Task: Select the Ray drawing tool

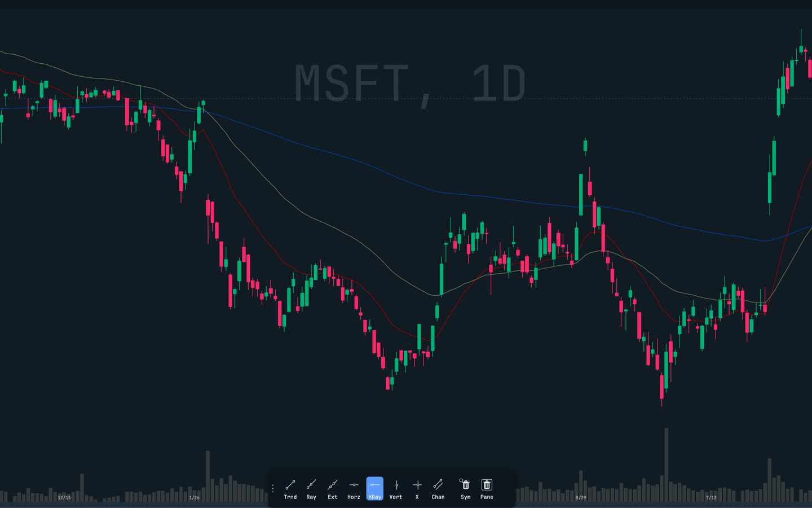Action: pos(311,489)
